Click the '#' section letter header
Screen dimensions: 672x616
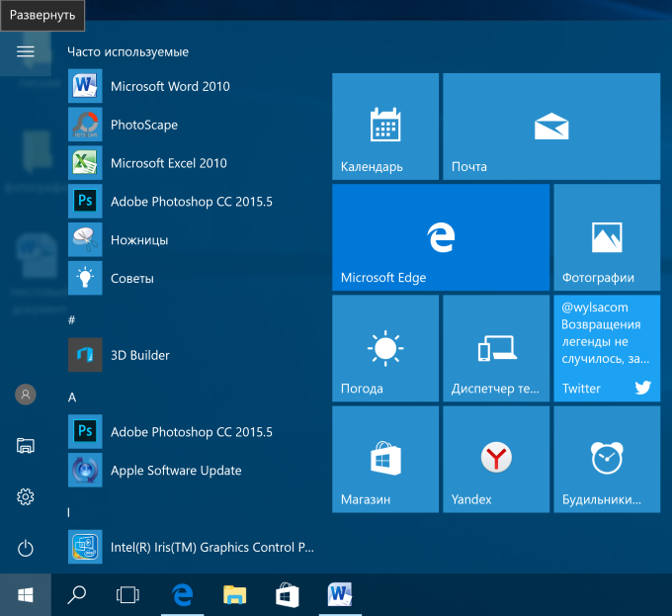[x=71, y=319]
